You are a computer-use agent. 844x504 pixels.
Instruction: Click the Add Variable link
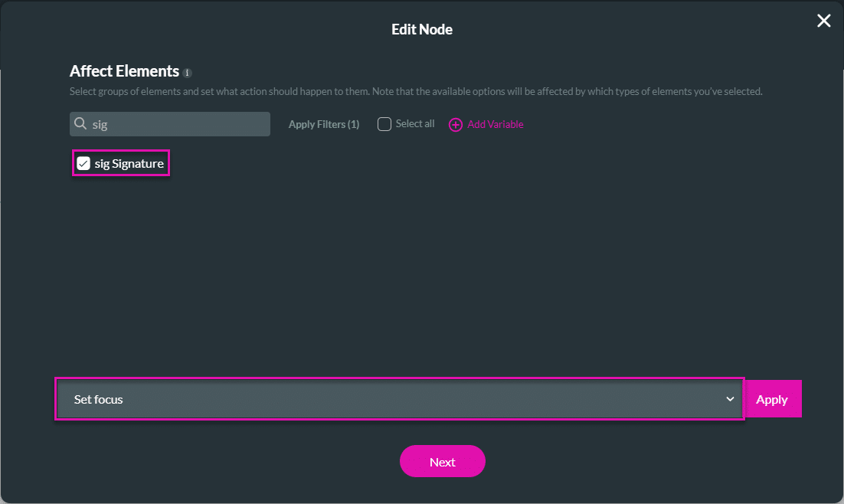click(496, 124)
